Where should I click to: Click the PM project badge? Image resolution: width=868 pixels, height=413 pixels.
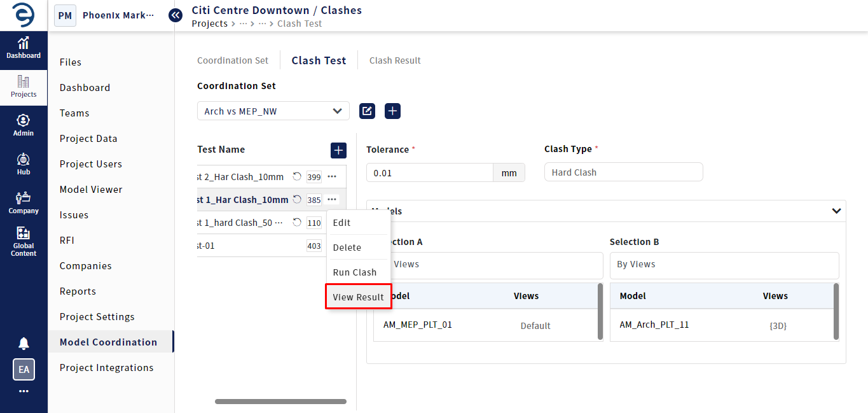pos(65,15)
